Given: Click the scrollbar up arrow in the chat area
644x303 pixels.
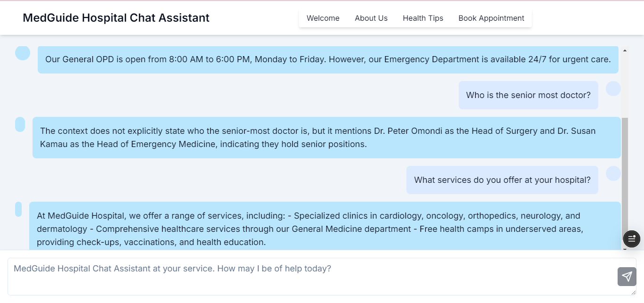Looking at the screenshot, I should [625, 50].
